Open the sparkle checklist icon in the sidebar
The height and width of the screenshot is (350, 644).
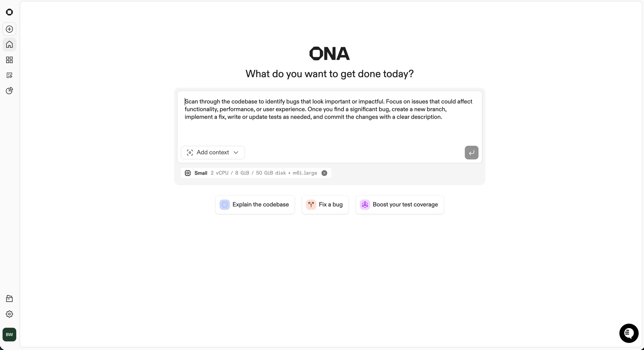pyautogui.click(x=9, y=75)
